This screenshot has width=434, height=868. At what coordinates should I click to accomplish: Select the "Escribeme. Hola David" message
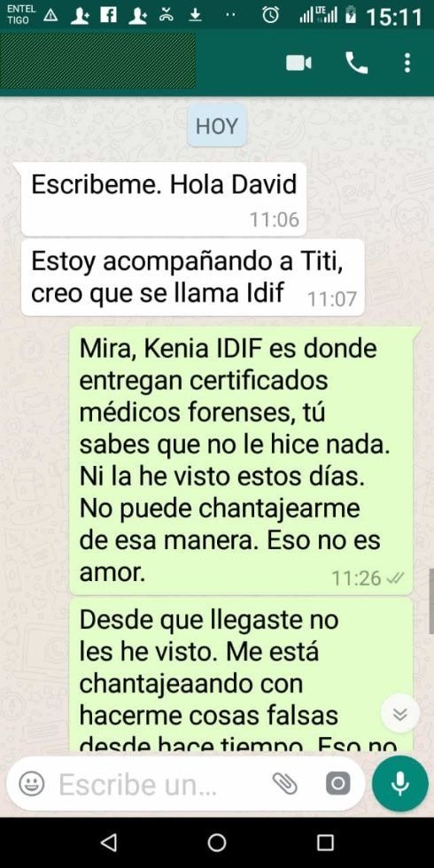pos(164,199)
